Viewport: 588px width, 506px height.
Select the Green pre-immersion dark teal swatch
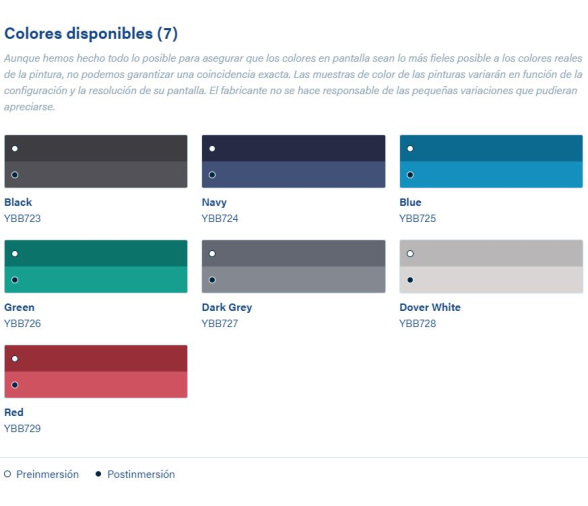point(96,254)
